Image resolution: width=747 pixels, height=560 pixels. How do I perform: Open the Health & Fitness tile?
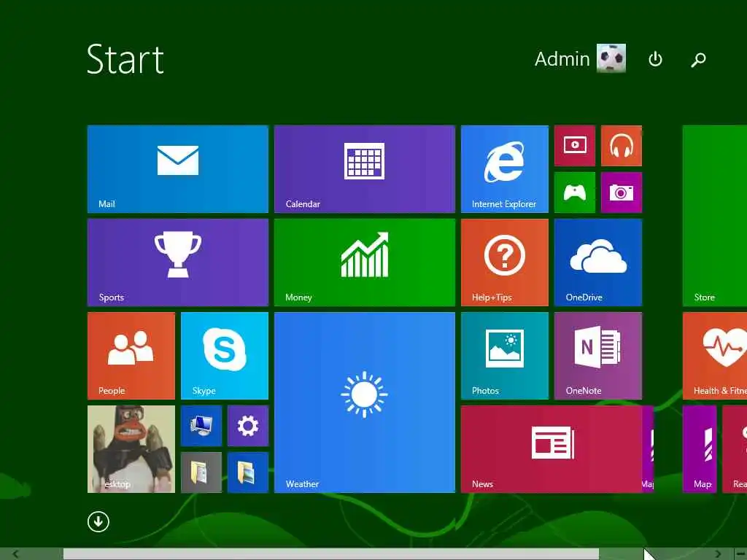click(x=715, y=356)
